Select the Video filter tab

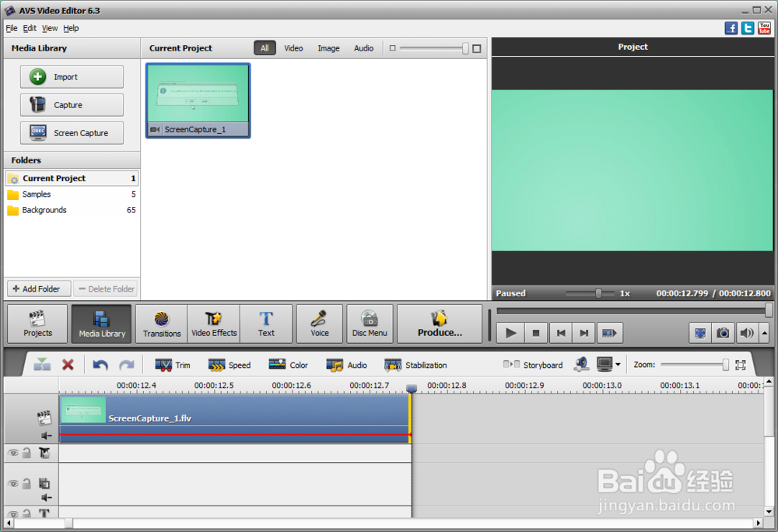coord(293,48)
